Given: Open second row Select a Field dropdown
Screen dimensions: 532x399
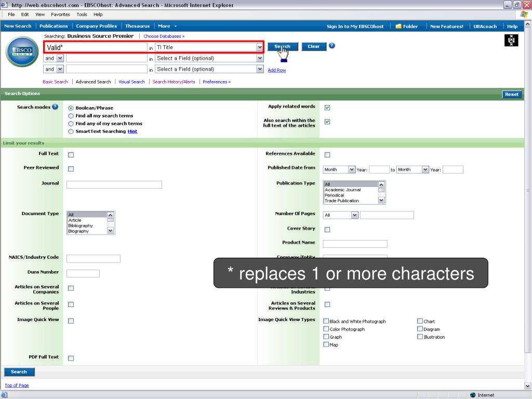Looking at the screenshot, I should point(260,58).
